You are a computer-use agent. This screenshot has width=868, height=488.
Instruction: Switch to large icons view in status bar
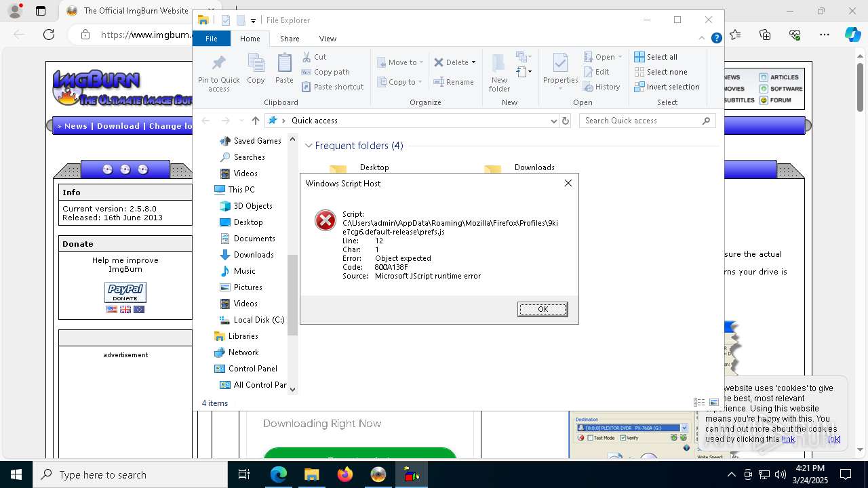(x=713, y=403)
